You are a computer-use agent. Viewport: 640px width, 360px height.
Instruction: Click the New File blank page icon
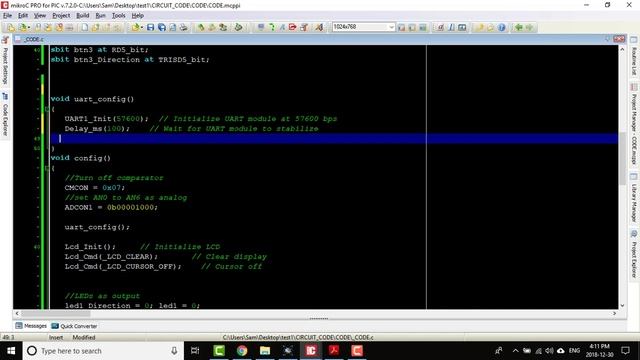click(84, 27)
